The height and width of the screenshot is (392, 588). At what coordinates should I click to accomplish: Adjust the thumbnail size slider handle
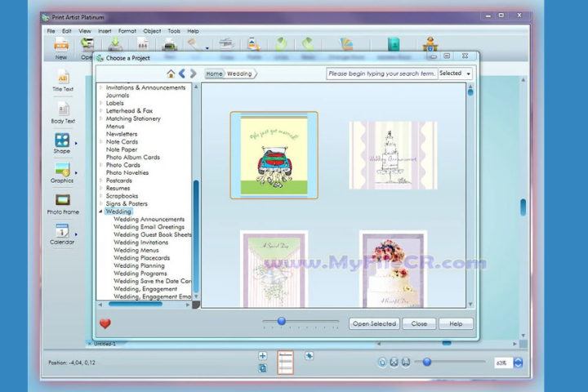tap(282, 321)
